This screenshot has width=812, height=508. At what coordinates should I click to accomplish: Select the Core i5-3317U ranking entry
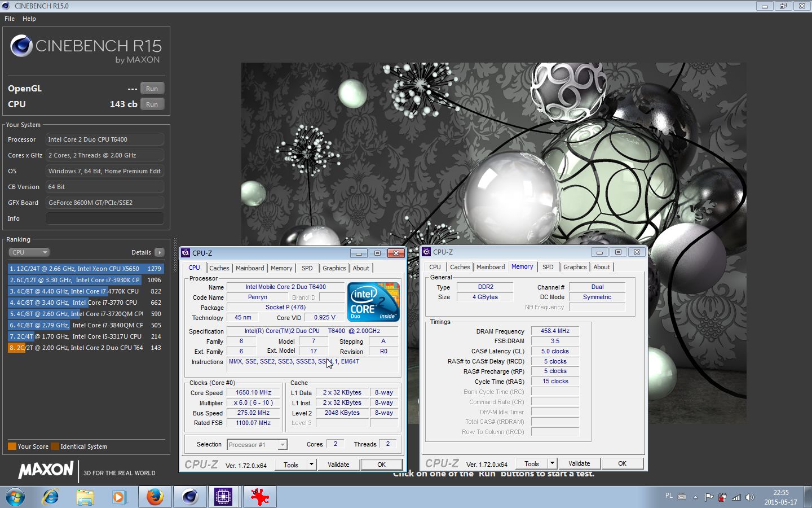tap(86, 336)
